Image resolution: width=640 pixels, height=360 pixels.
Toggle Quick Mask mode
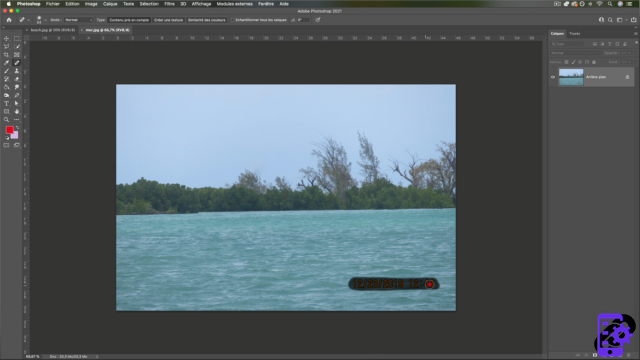(x=6, y=145)
